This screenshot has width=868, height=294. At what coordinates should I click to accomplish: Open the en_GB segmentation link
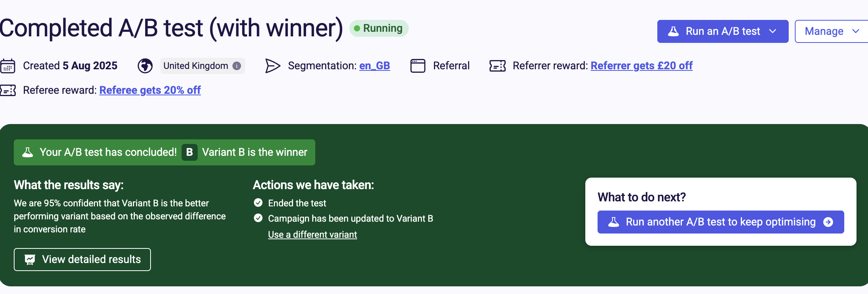point(374,65)
